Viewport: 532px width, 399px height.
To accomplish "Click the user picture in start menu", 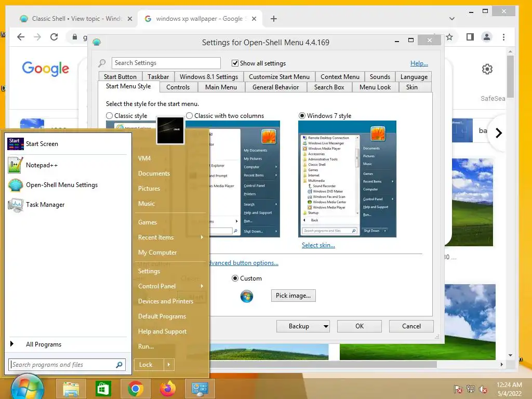I will tap(170, 130).
